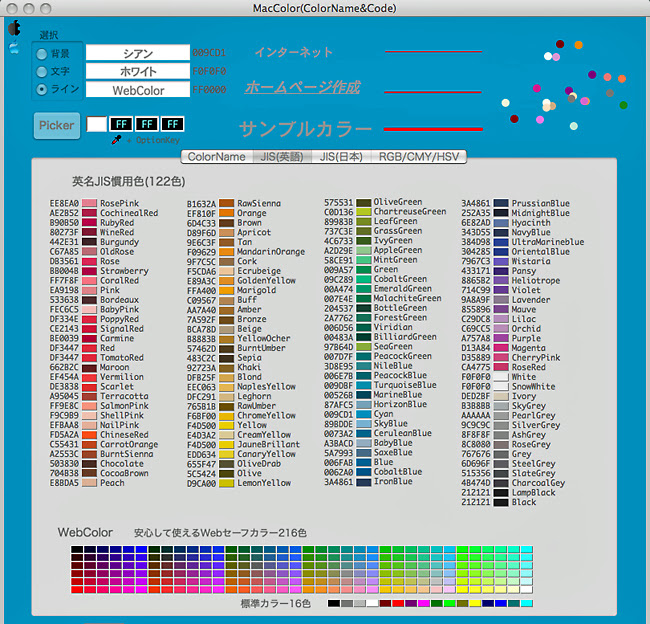Click the WebColor name field
Image resolution: width=650 pixels, height=624 pixels.
138,90
